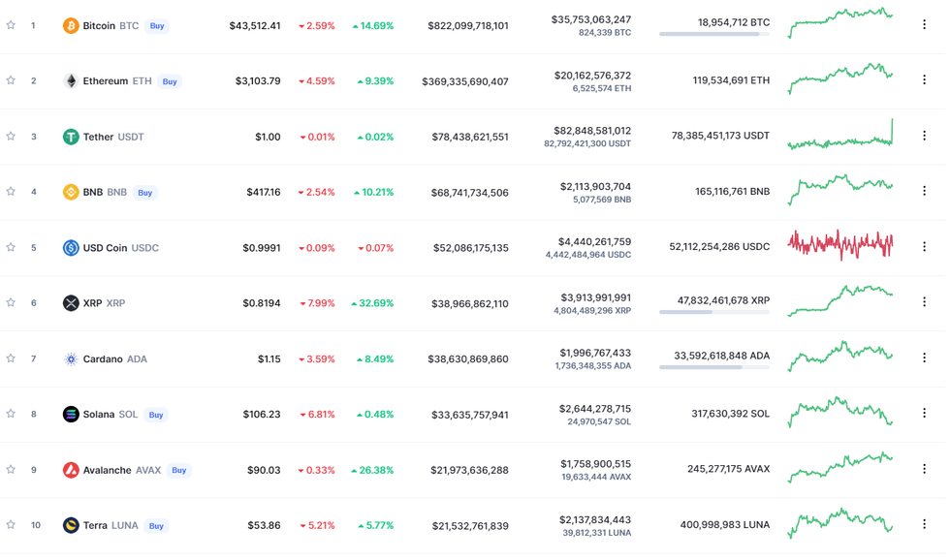Click the Tether green logo icon
The height and width of the screenshot is (560, 950).
click(71, 138)
